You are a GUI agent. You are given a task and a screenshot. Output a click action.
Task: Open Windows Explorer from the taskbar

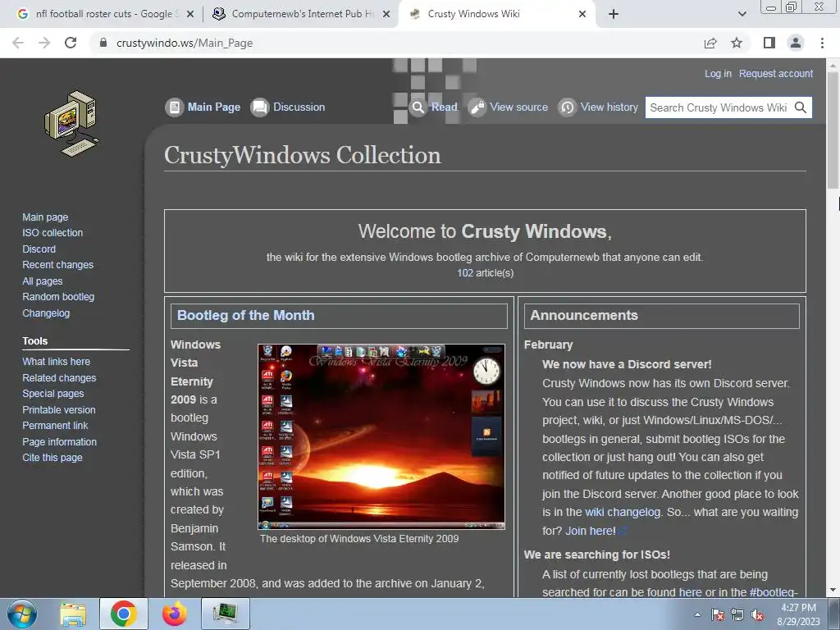click(x=73, y=614)
